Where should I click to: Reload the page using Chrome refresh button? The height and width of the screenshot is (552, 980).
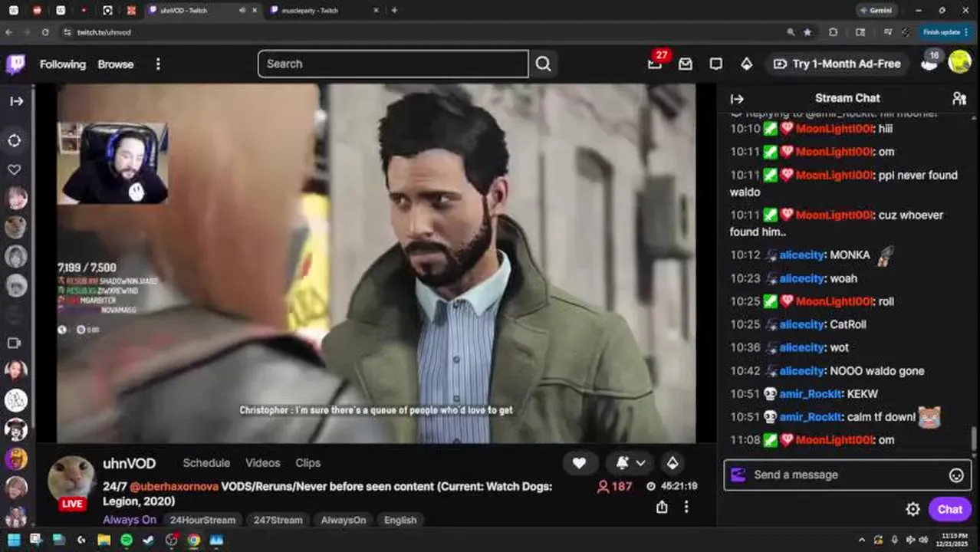click(x=45, y=32)
